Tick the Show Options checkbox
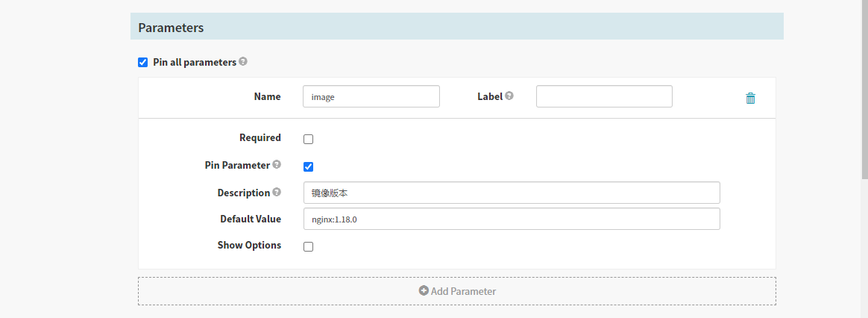 (308, 247)
